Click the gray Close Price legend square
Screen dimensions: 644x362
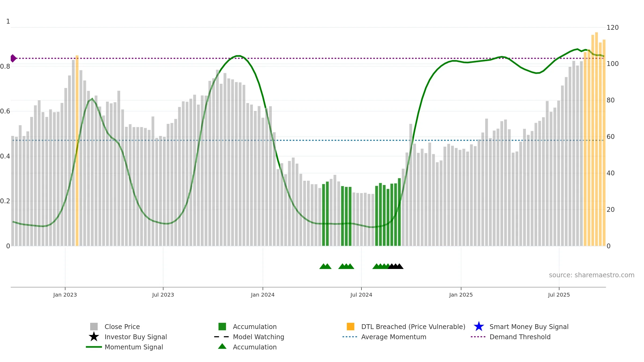tap(94, 327)
